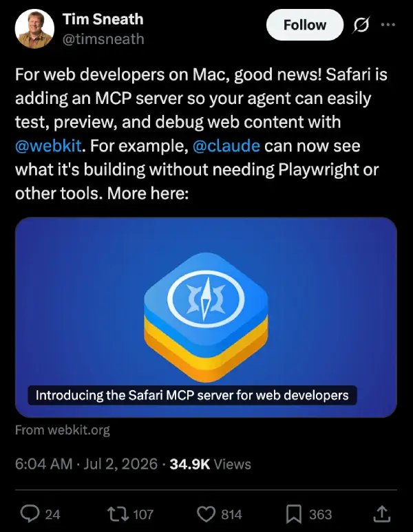Click the Grok slashed-circle icon
The image size is (413, 532).
(361, 25)
